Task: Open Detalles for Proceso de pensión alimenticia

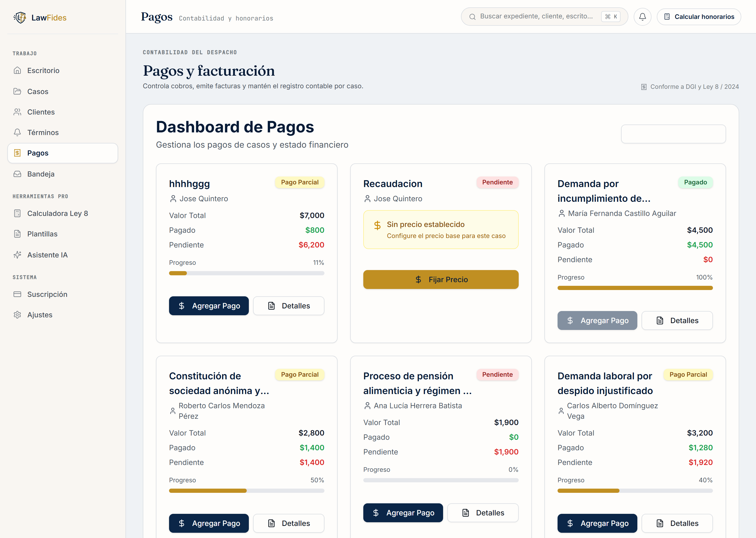Action: pos(483,513)
